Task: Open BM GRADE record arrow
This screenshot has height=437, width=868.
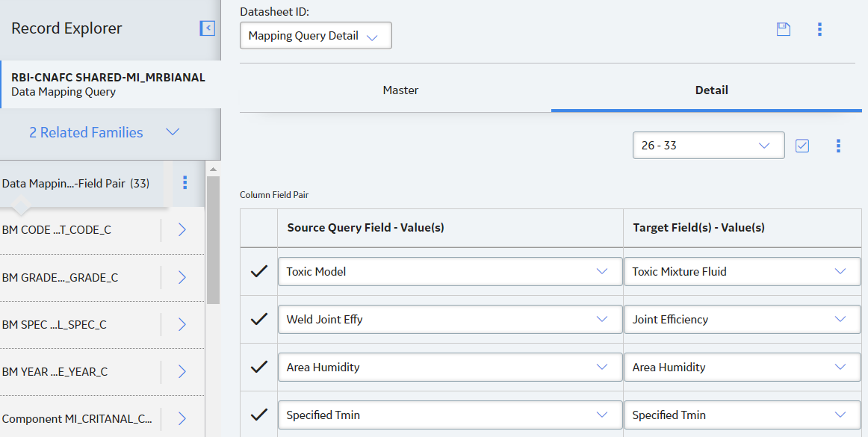Action: (x=182, y=277)
